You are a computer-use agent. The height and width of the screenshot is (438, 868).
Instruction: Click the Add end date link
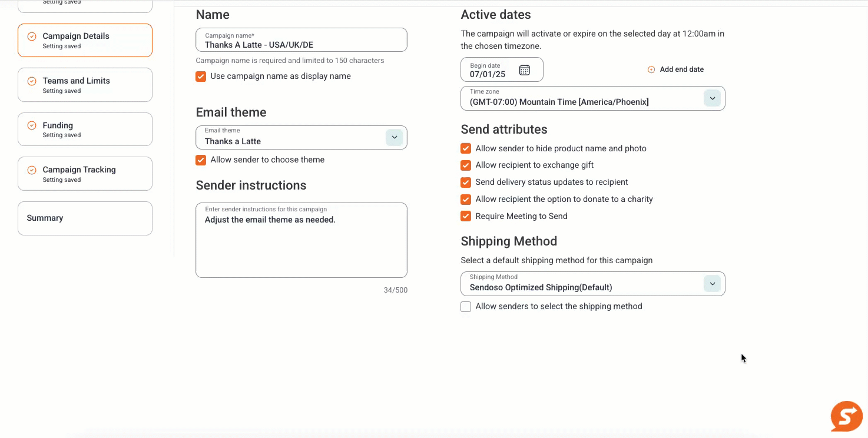[681, 69]
